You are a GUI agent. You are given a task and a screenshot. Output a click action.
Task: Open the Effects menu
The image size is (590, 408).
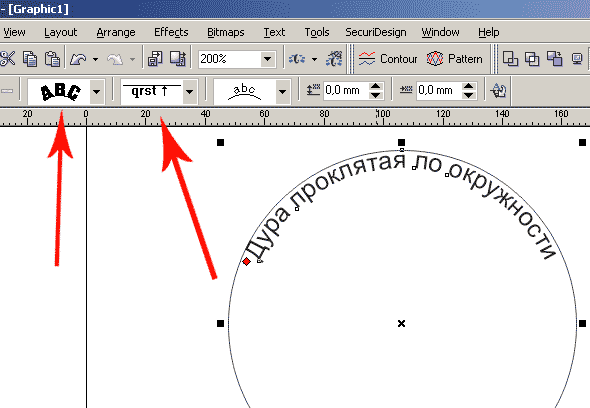click(x=171, y=32)
